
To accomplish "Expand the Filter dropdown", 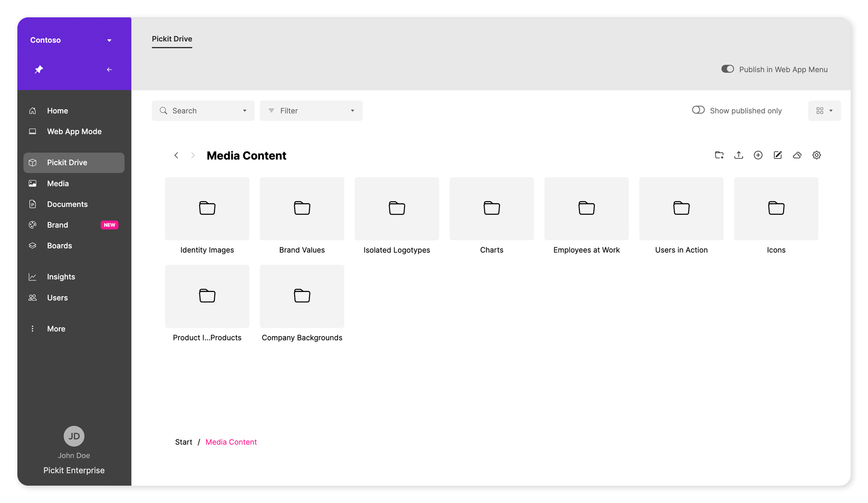I will point(352,111).
